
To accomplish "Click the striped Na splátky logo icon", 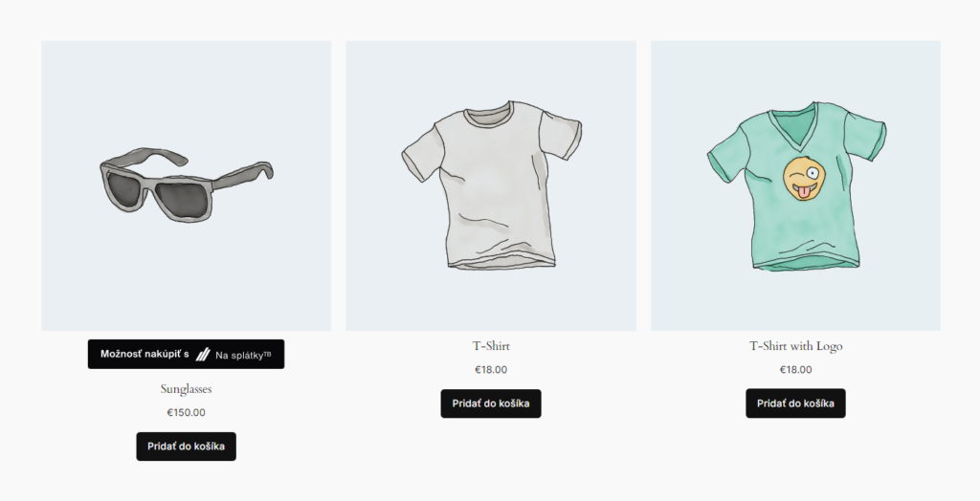I will [203, 355].
